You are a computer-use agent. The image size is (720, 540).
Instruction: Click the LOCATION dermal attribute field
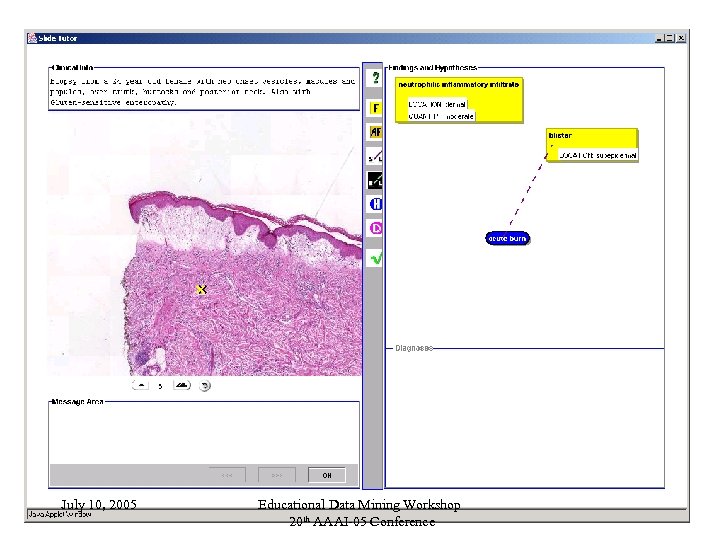pyautogui.click(x=437, y=104)
